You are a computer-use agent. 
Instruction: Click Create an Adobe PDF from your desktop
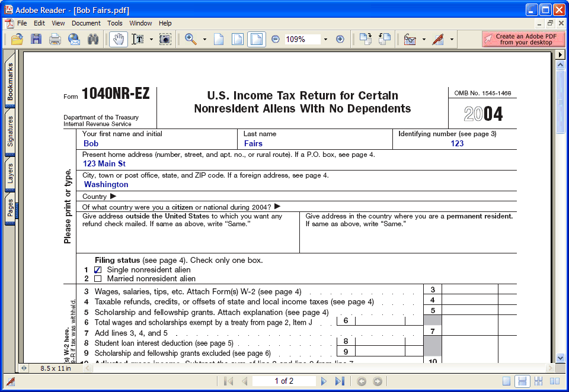pyautogui.click(x=523, y=39)
